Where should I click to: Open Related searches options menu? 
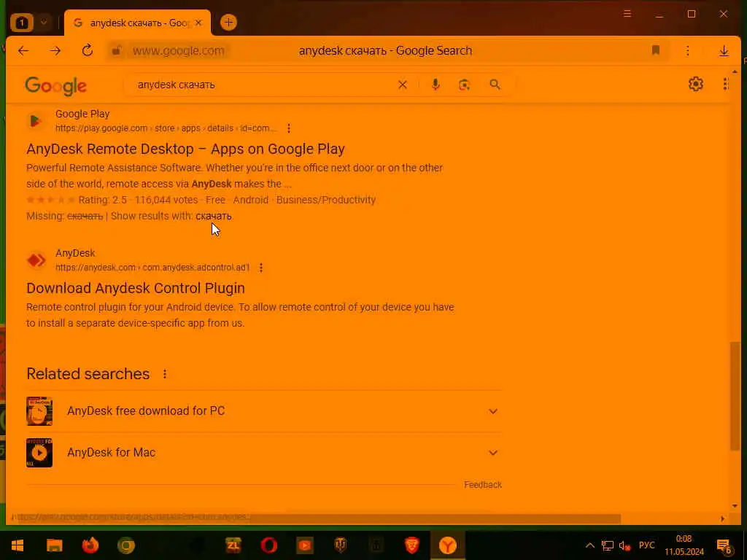(x=165, y=374)
